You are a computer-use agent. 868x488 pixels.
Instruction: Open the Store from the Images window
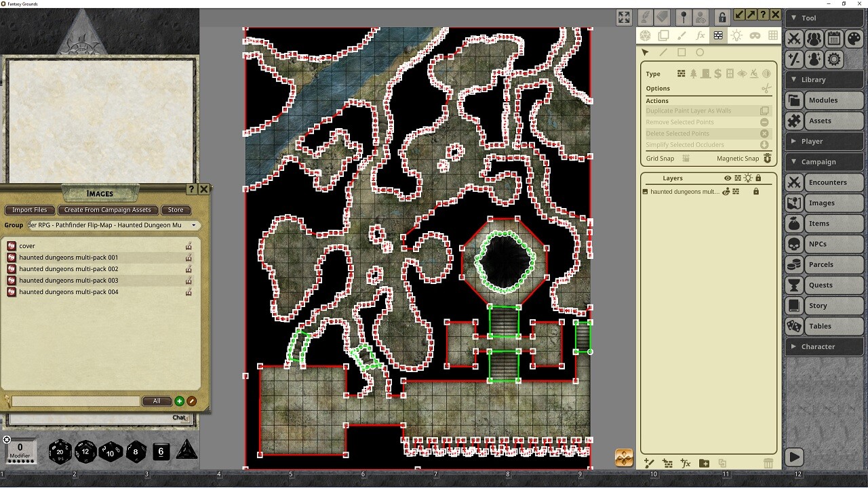click(x=176, y=210)
